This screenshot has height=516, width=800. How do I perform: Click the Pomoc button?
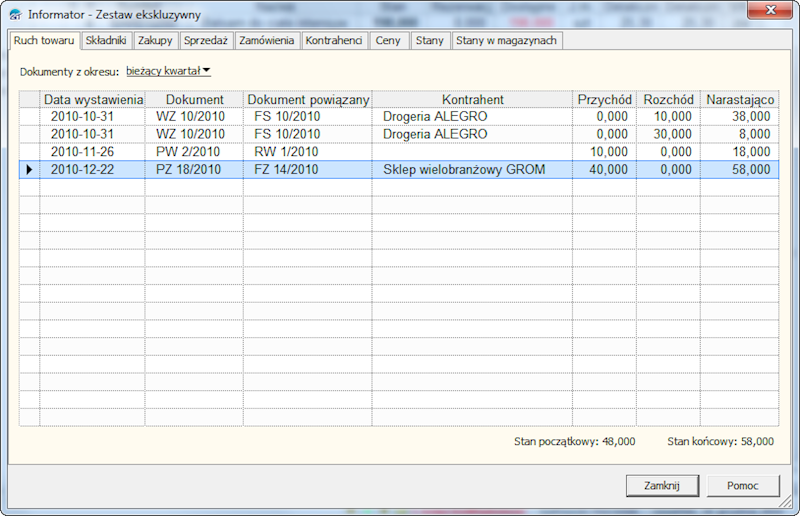point(743,485)
